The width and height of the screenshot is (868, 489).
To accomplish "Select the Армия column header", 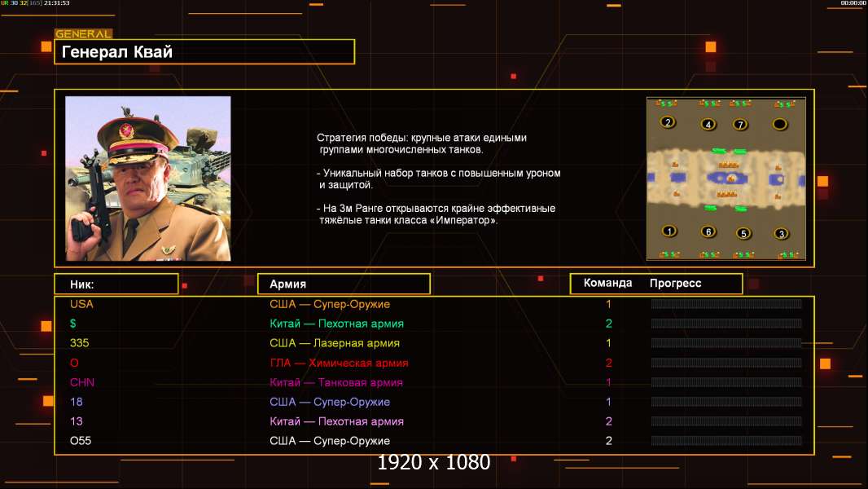I will tap(344, 284).
